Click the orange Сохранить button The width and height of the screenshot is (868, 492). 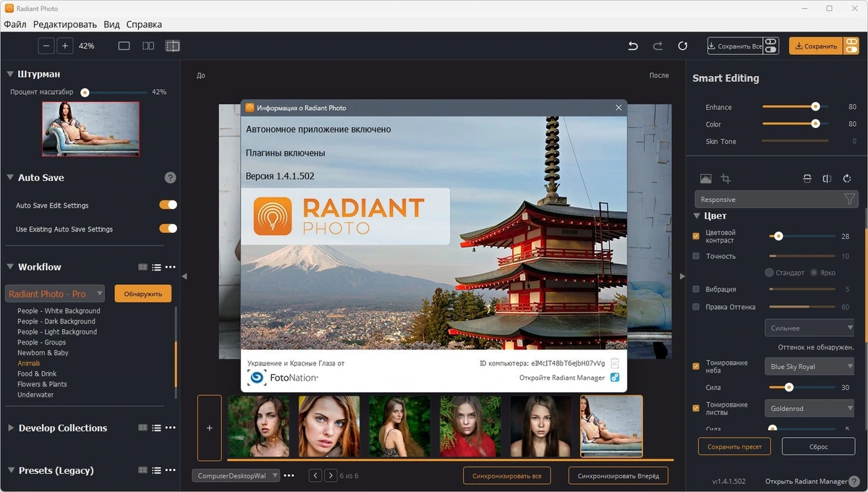pos(816,46)
